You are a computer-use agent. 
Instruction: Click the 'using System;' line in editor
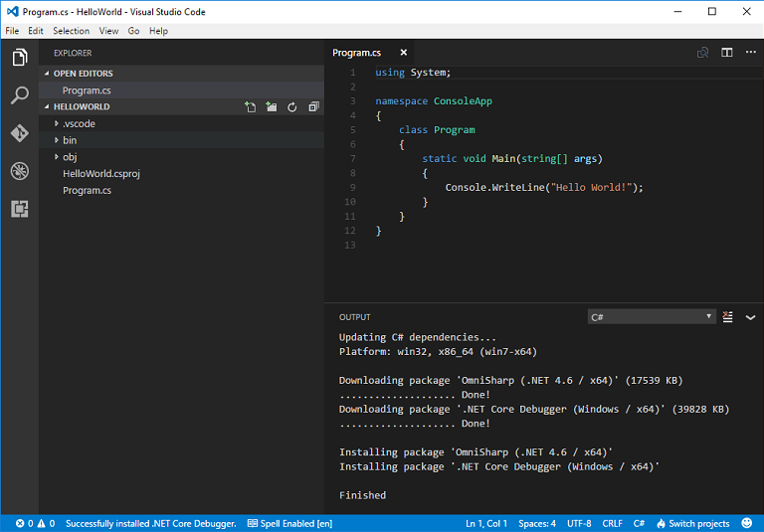[413, 73]
